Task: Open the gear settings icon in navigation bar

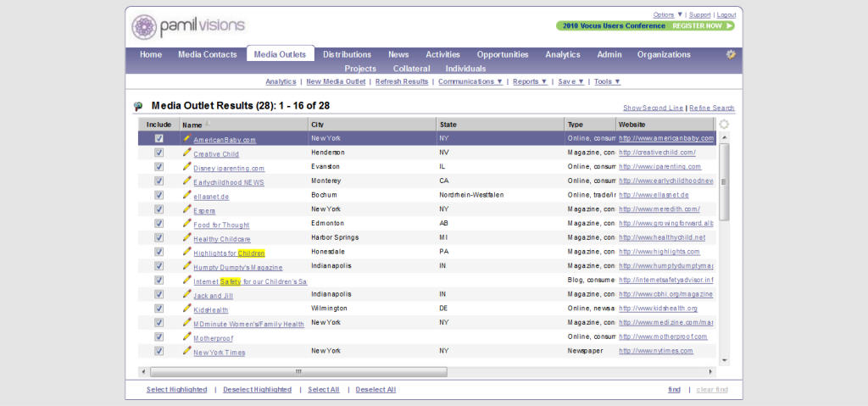Action: (x=731, y=54)
